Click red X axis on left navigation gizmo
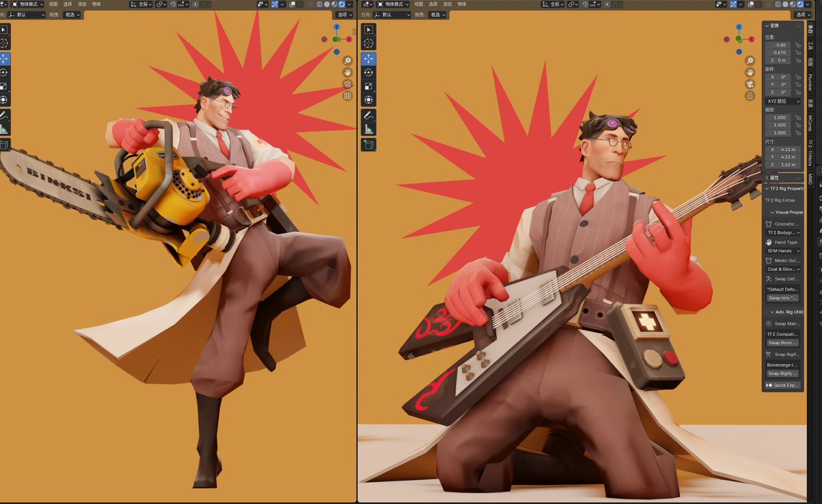Viewport: 822px width, 504px height. [x=349, y=39]
